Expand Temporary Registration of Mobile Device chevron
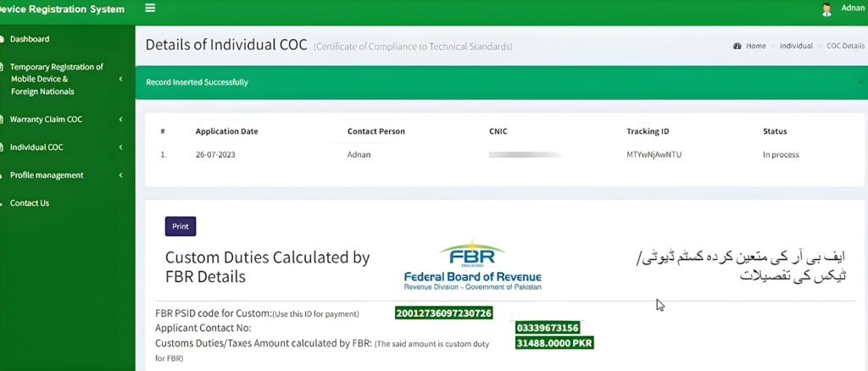This screenshot has width=868, height=371. coord(120,79)
